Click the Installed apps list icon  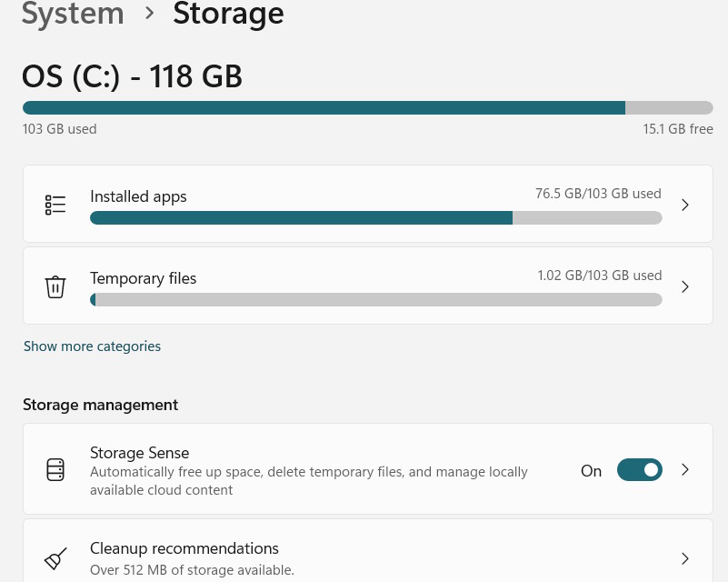tap(55, 204)
